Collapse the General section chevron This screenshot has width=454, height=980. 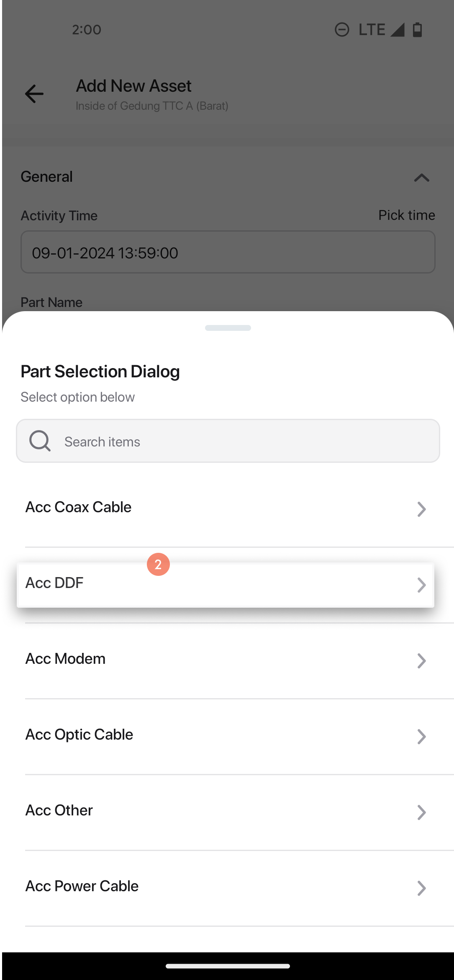click(x=422, y=178)
